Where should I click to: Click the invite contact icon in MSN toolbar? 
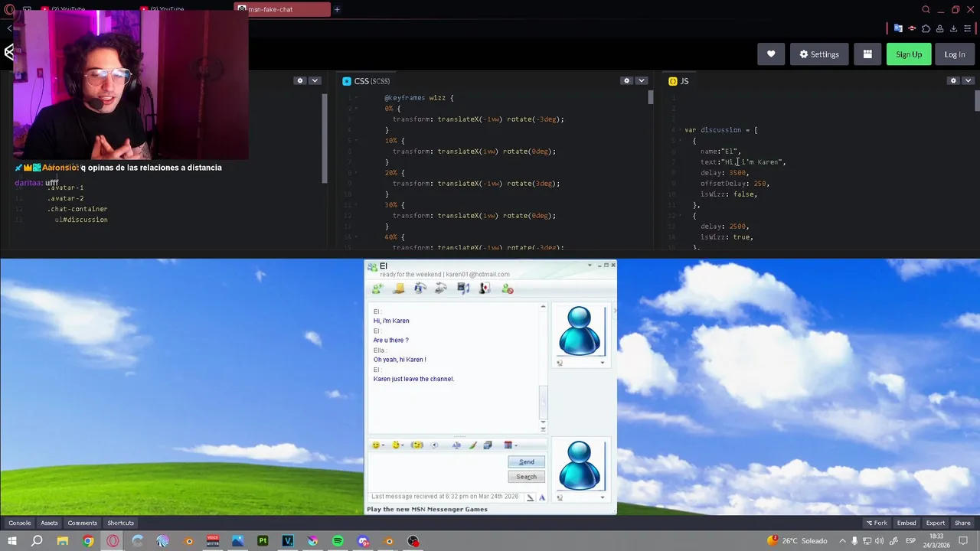[x=377, y=289]
